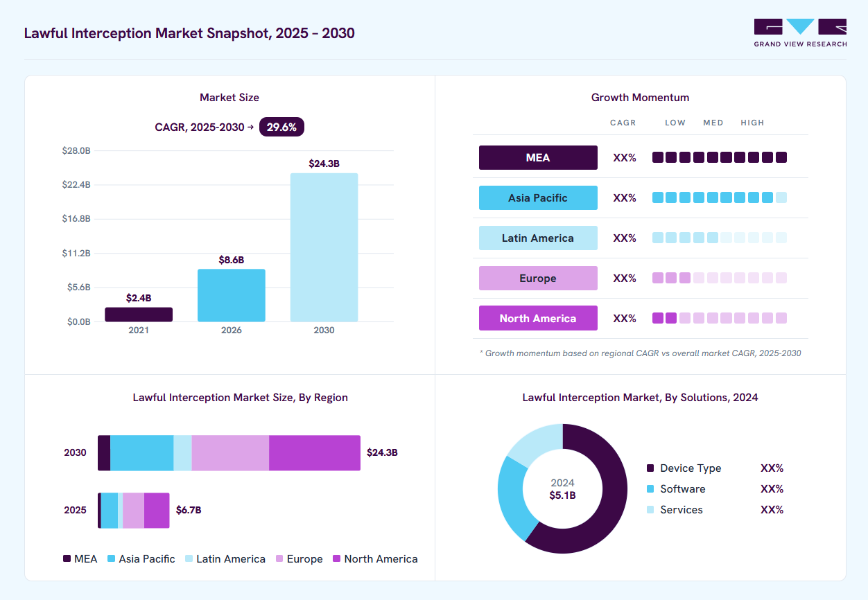Click the HIGH column header
868x600 pixels.
coord(752,123)
